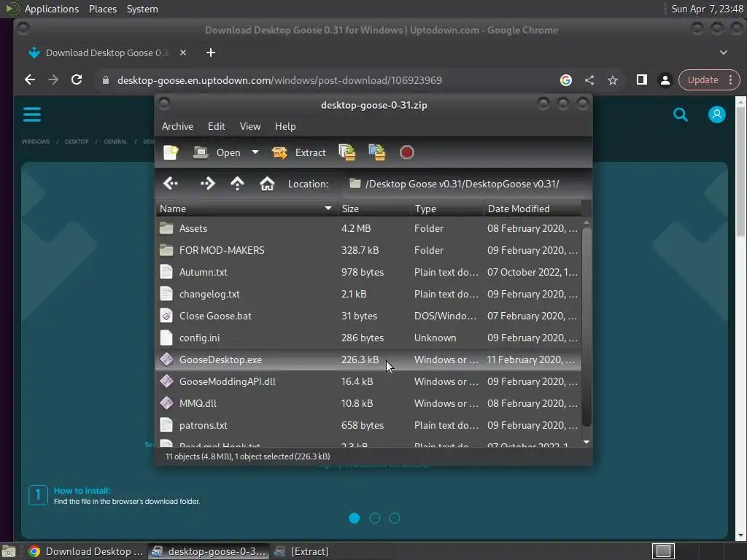
Task: Go up one folder level in archive
Action: pyautogui.click(x=237, y=184)
